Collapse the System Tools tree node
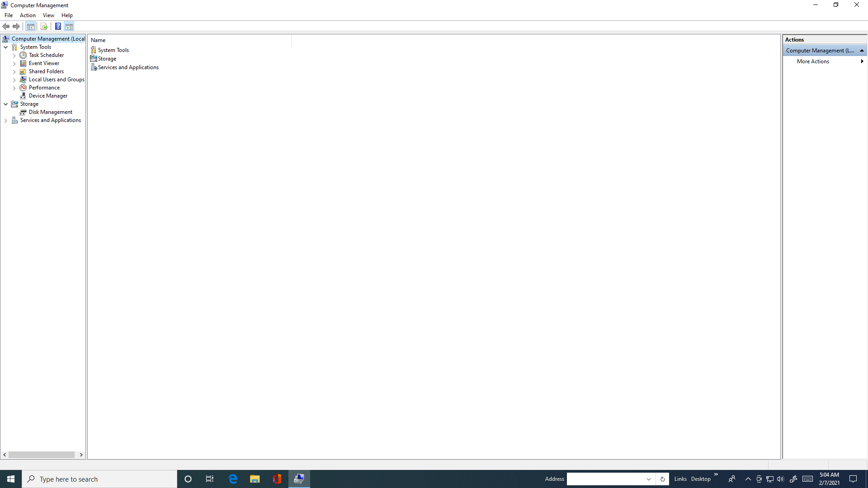The height and width of the screenshot is (488, 868). pyautogui.click(x=6, y=47)
